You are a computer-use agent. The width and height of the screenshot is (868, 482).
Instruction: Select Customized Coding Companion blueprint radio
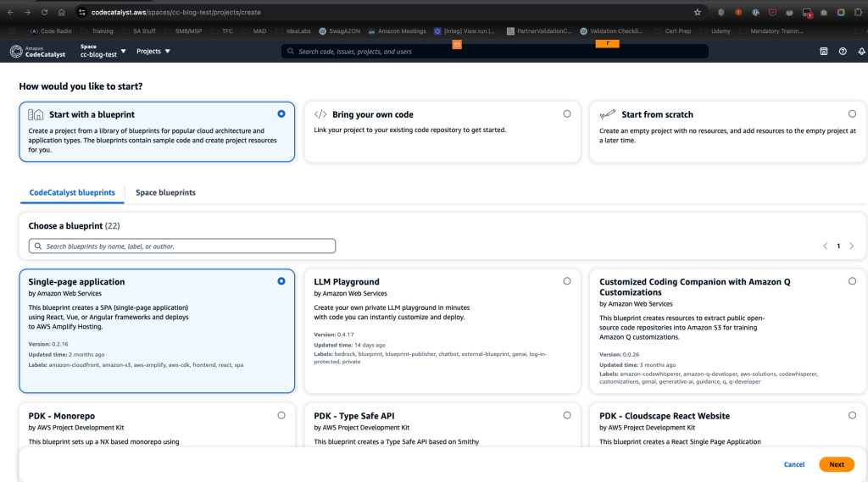pyautogui.click(x=852, y=281)
